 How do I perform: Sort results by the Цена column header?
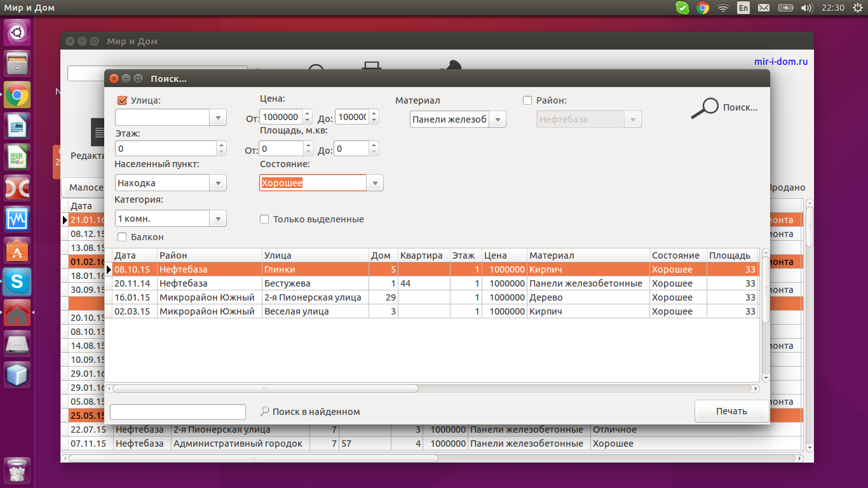click(x=505, y=255)
